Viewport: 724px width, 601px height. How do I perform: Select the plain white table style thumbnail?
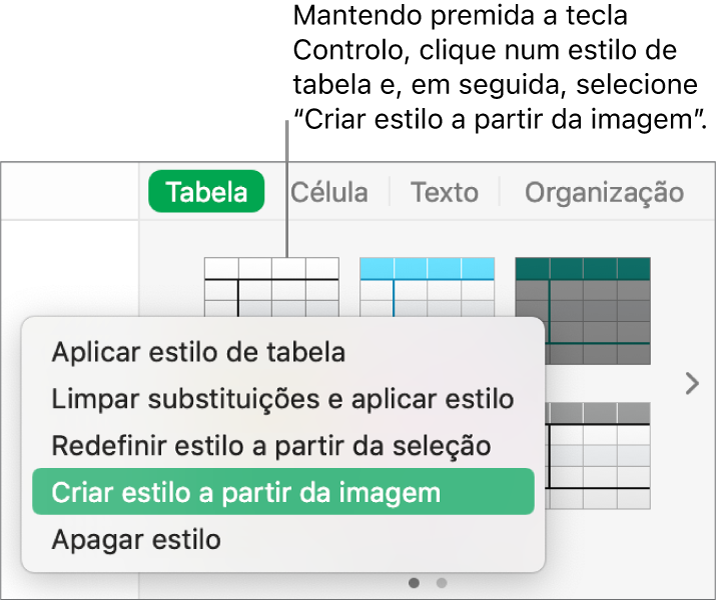(x=272, y=287)
